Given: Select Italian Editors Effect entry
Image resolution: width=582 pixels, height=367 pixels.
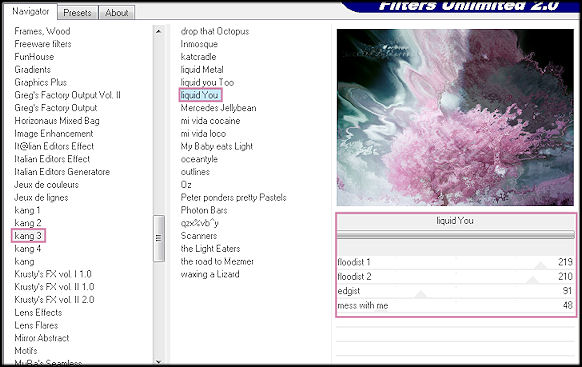Looking at the screenshot, I should [x=52, y=159].
